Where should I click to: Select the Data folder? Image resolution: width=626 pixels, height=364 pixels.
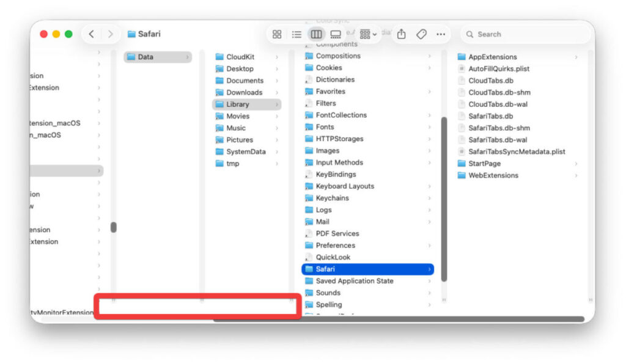[158, 57]
